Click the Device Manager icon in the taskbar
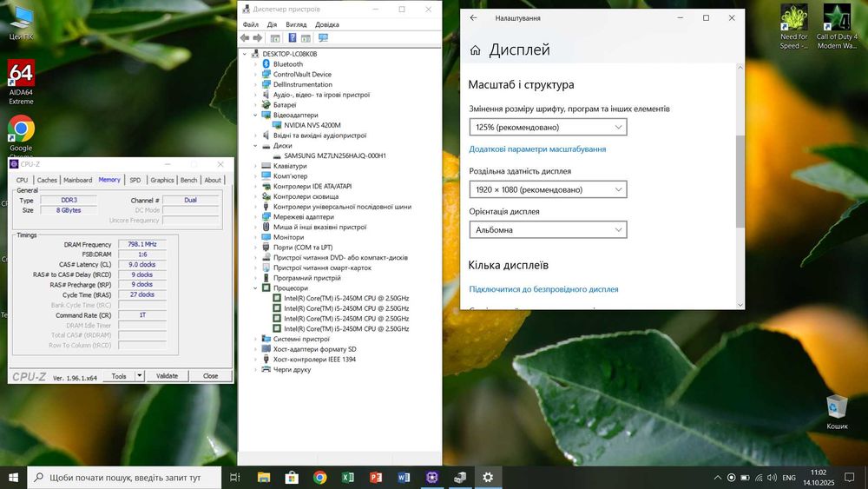 459,478
